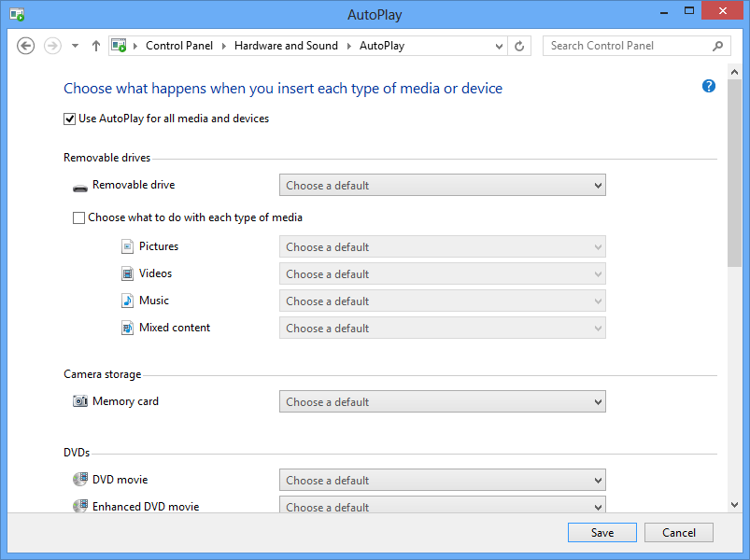Viewport: 750px width, 560px height.
Task: Click in the Search Control Panel field
Action: click(626, 46)
